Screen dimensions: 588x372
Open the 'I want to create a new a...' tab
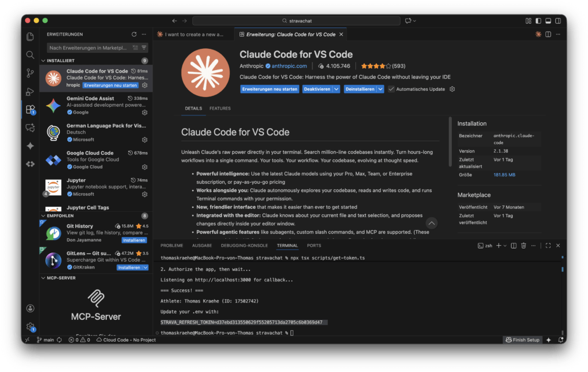click(x=194, y=34)
